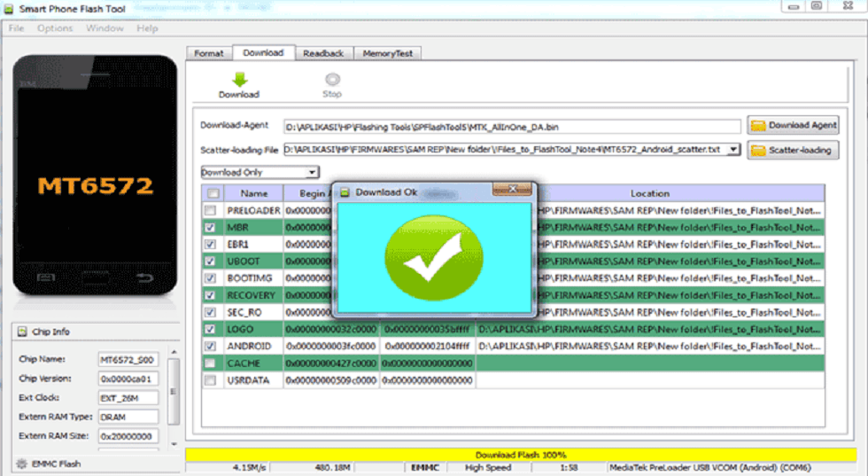This screenshot has height=476, width=868.
Task: Click the Scatter-loading folder icon
Action: coord(758,150)
